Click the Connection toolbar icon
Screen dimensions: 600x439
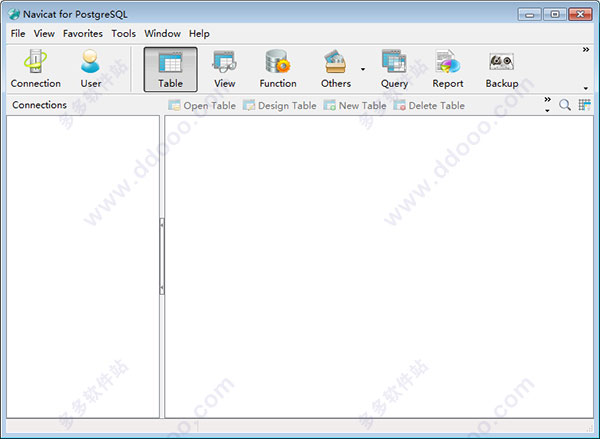coord(36,69)
